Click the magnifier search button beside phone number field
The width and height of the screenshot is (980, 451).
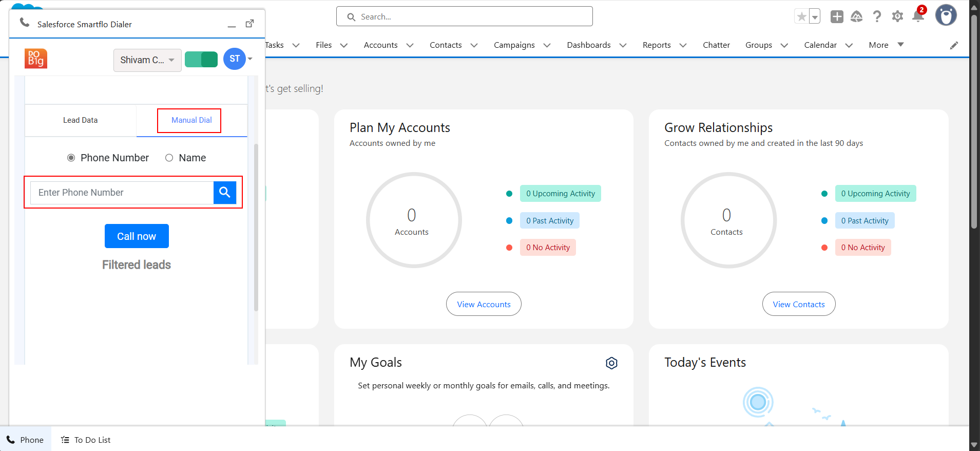pos(225,193)
